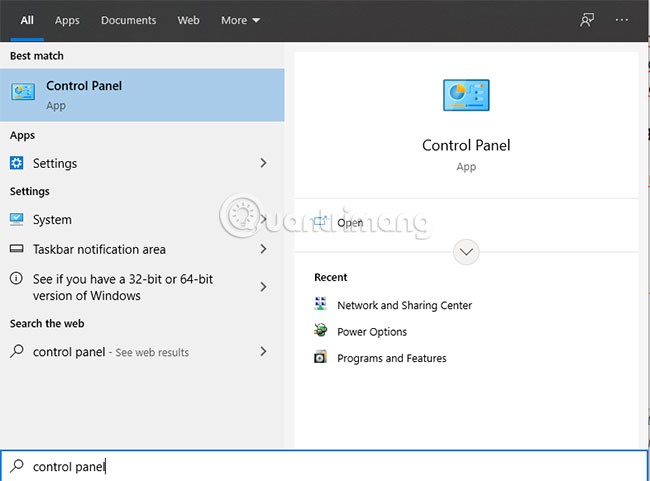Click Open to launch Control Panel
The width and height of the screenshot is (650, 481).
[350, 222]
